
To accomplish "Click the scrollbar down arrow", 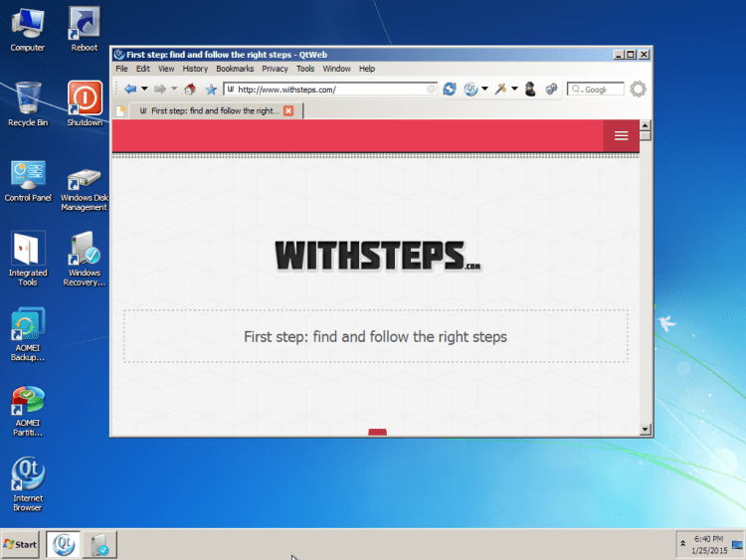I will point(646,430).
